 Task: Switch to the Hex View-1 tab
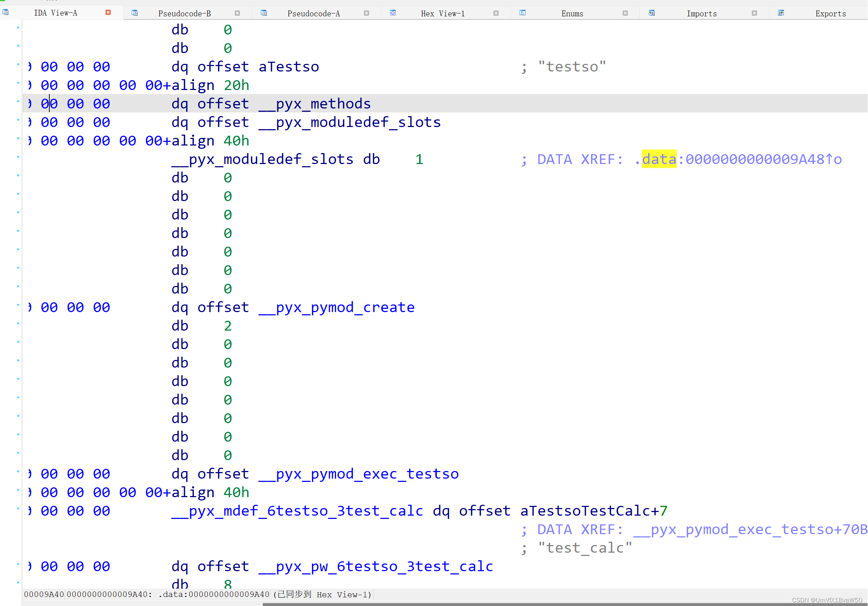click(443, 14)
